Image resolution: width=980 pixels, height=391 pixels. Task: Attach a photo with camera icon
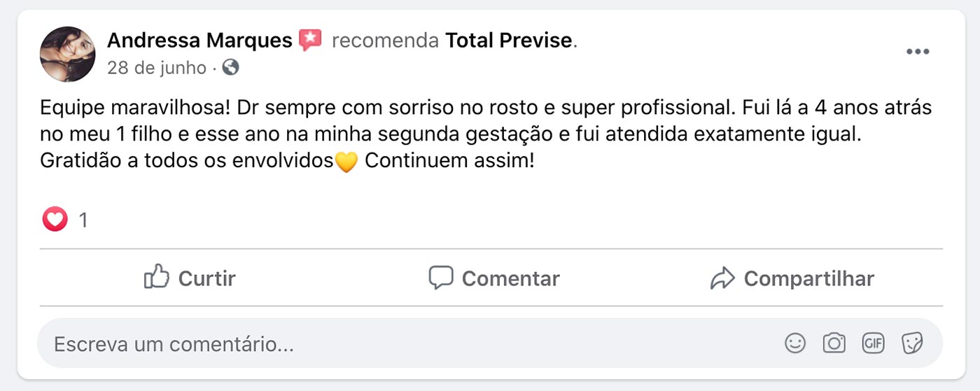click(x=834, y=343)
